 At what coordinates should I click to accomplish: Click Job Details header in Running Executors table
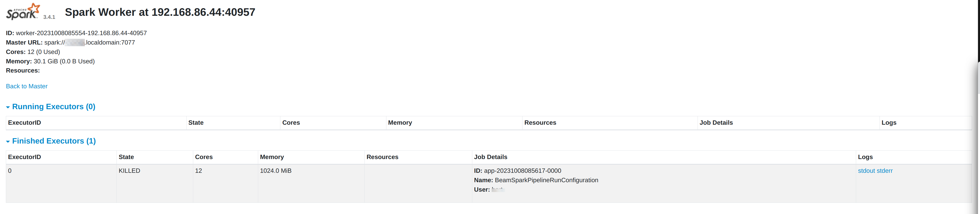(716, 123)
